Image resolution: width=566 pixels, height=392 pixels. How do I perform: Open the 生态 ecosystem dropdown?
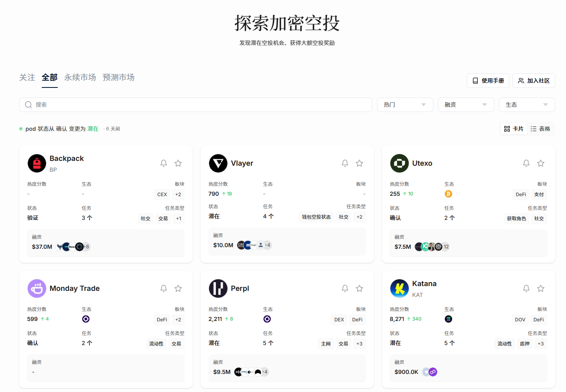tap(527, 105)
